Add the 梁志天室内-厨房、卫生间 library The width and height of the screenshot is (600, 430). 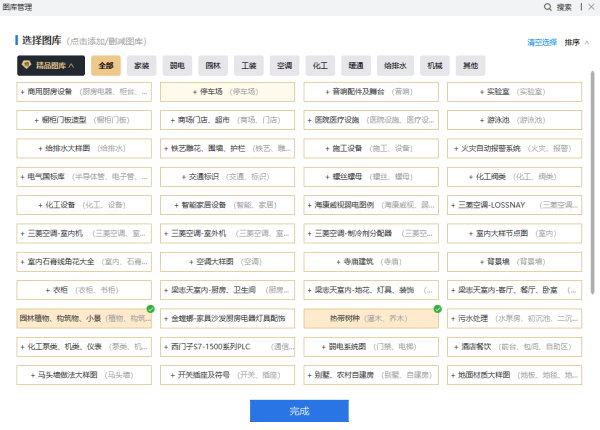point(227,290)
